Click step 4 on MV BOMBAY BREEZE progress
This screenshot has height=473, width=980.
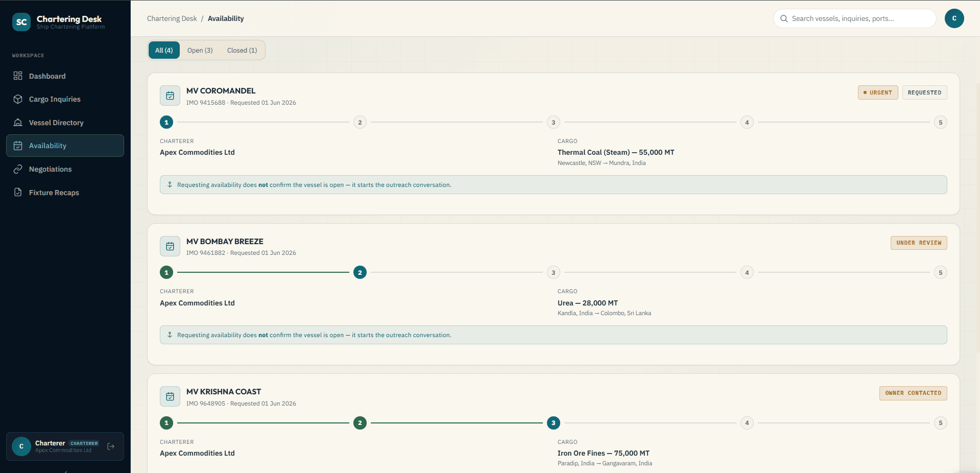point(747,272)
